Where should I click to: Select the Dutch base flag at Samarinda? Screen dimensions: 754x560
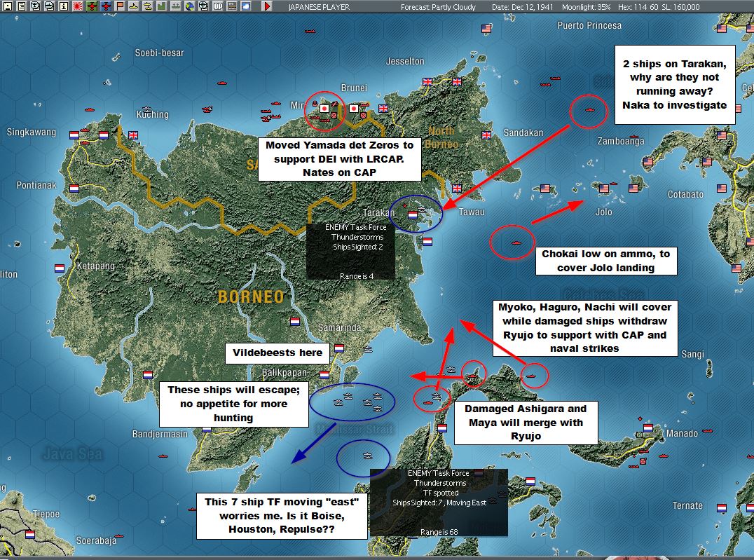click(339, 348)
